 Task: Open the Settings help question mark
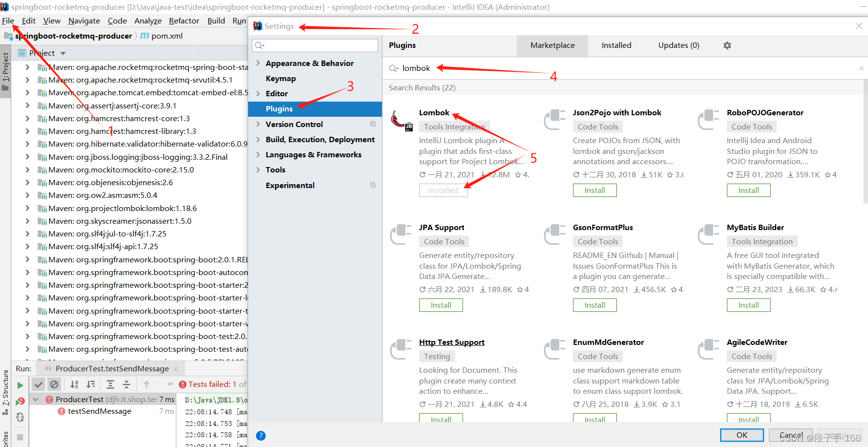point(261,436)
